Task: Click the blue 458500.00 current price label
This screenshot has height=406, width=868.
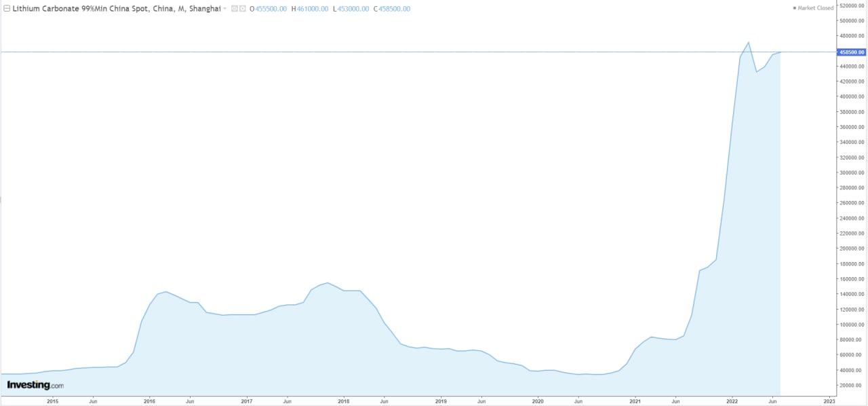Action: (852, 52)
